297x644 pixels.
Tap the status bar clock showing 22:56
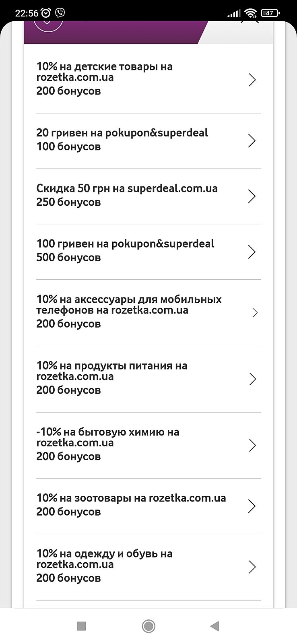click(x=27, y=13)
